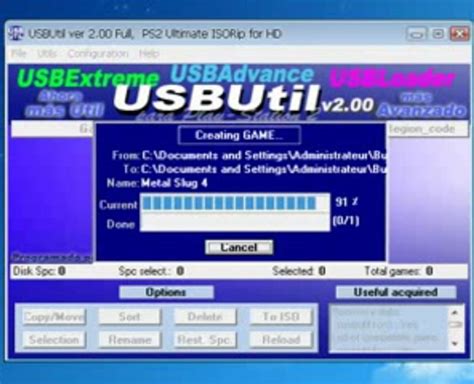Click the USBUtil app icon in title bar
Screen dimensions: 474x384
click(17, 34)
